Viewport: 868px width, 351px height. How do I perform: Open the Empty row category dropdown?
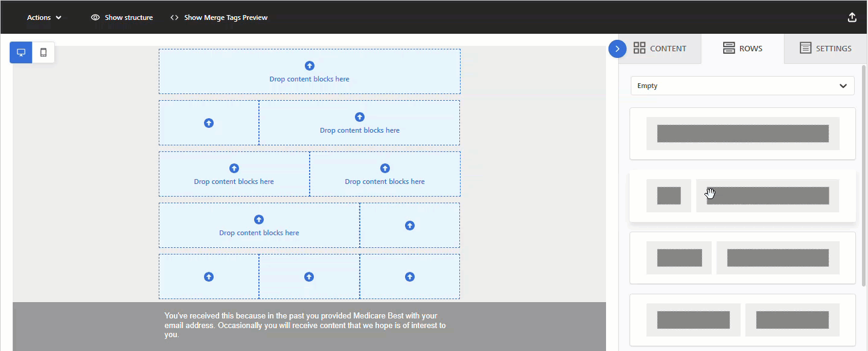(742, 86)
